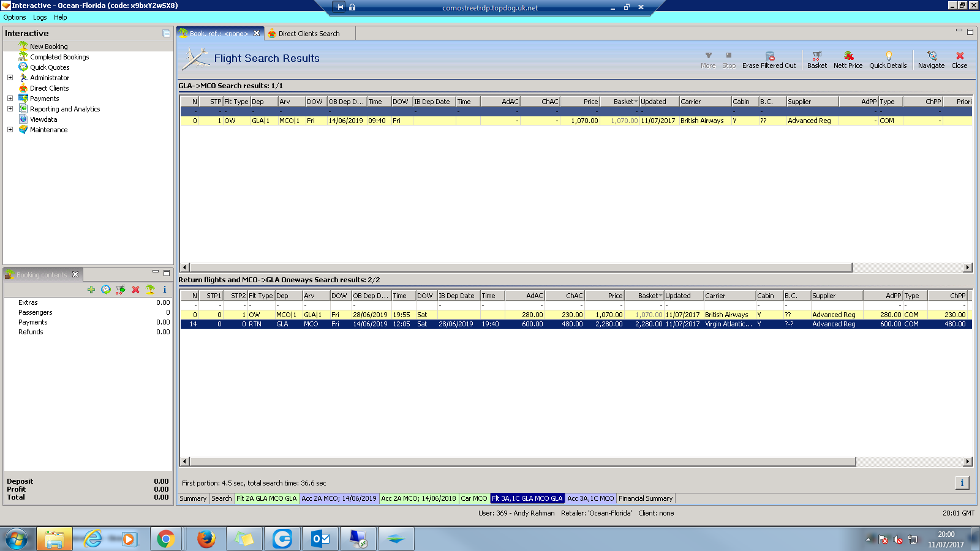The image size is (980, 551).
Task: Sort the return results by Basket column
Action: 644,296
